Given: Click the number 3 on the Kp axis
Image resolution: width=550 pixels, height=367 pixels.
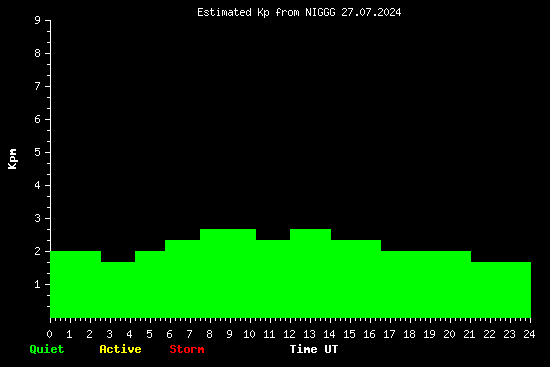Looking at the screenshot, I should point(38,218).
